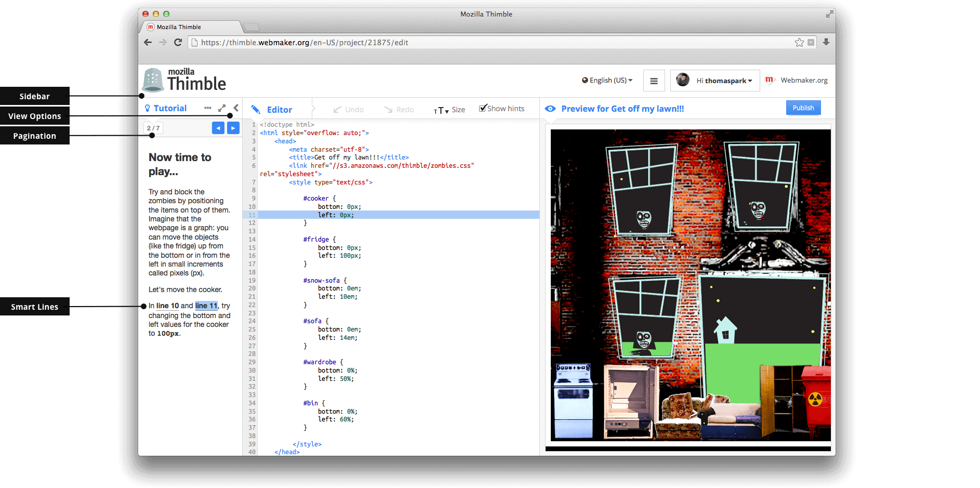The image size is (980, 488).
Task: Click the browser back arrow
Action: pos(148,43)
